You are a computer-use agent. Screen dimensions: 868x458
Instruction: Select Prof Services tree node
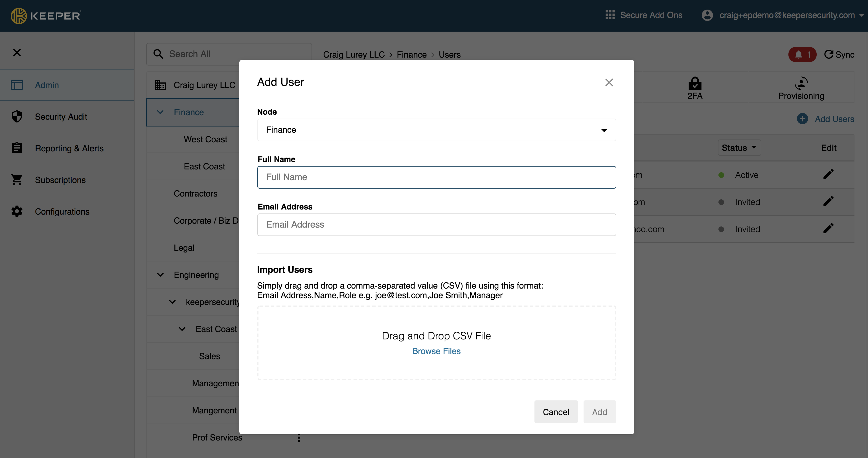pos(217,437)
